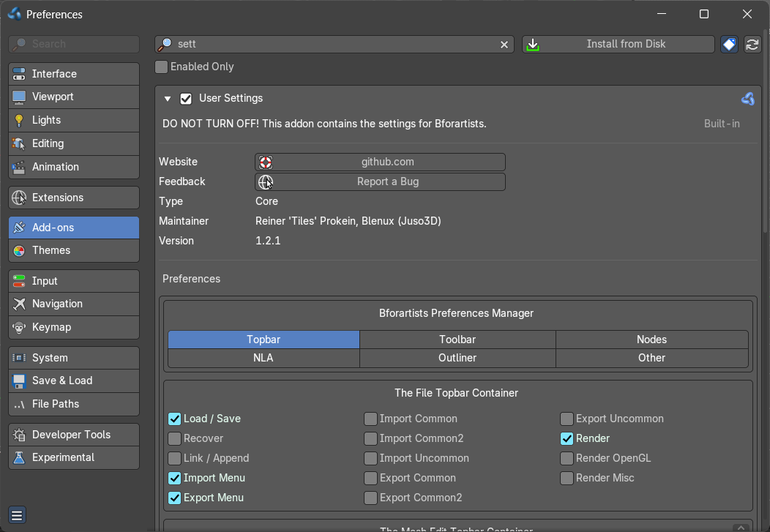Viewport: 770px width, 532px height.
Task: Click the sidebar Search field
Action: 74,44
